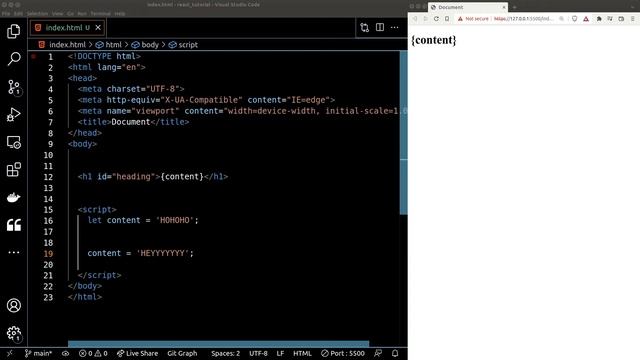
Task: Open a new browser tab
Action: (x=514, y=7)
